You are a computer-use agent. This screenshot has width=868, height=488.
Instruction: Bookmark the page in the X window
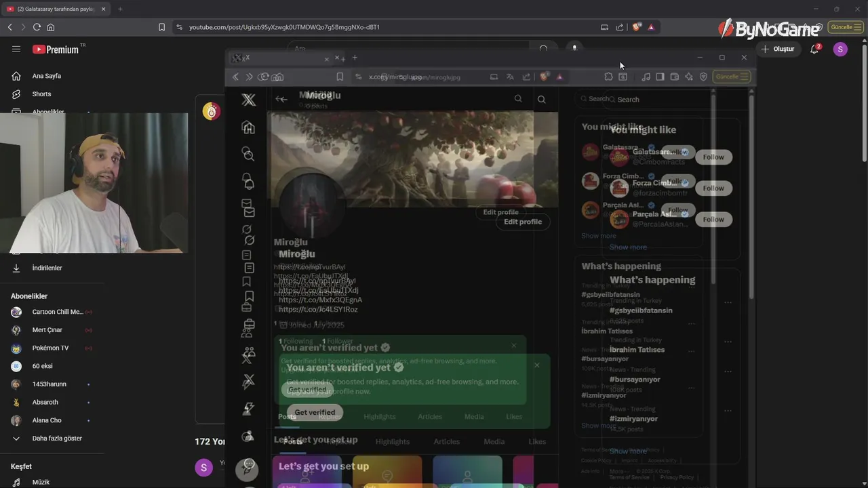[340, 77]
